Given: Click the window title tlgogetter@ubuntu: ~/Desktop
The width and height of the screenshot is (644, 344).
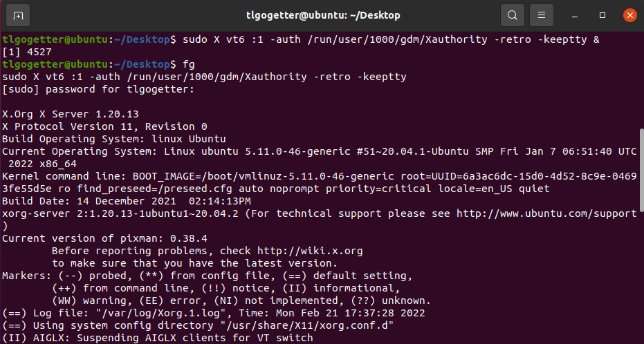Looking at the screenshot, I should pos(323,16).
